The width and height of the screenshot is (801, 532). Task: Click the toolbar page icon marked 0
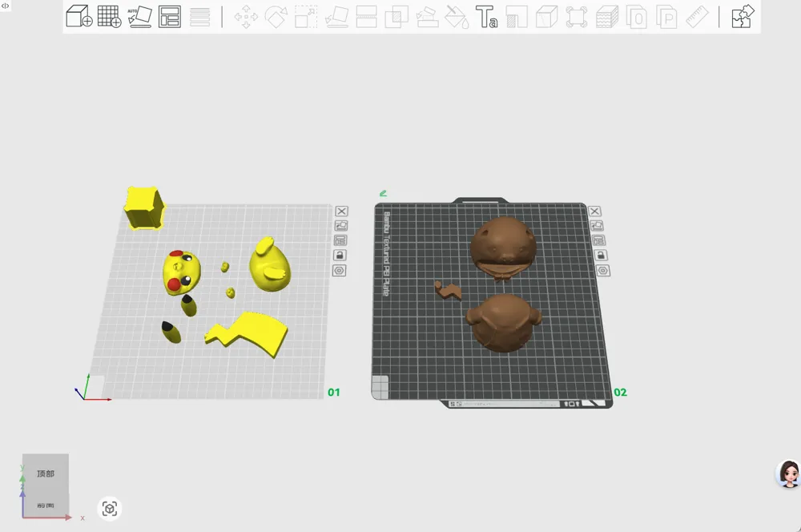(x=637, y=17)
